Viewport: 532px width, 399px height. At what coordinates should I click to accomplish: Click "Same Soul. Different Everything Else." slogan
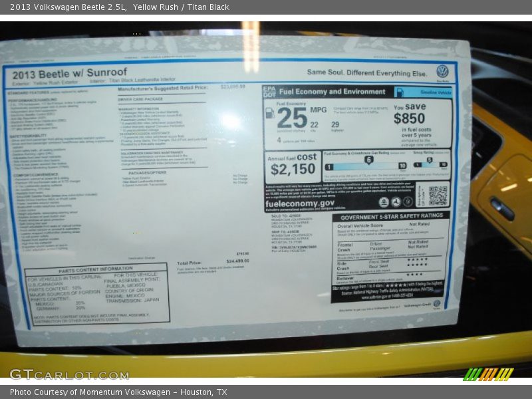[x=367, y=72]
